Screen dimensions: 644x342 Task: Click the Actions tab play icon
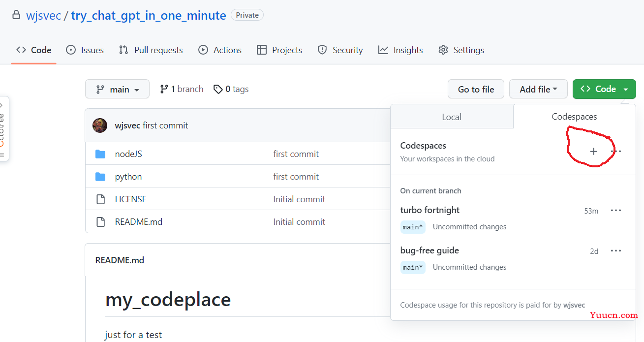point(203,50)
